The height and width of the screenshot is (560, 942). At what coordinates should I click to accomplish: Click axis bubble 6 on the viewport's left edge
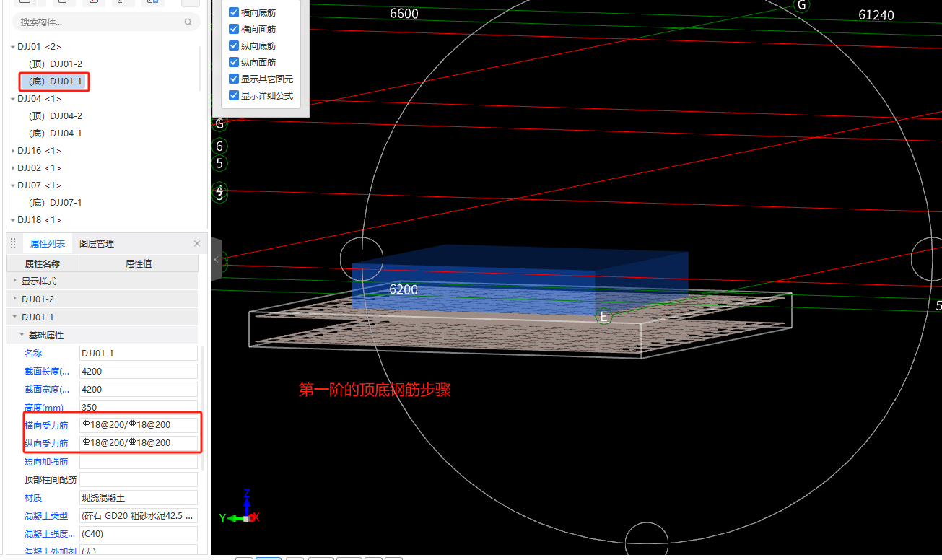(219, 146)
